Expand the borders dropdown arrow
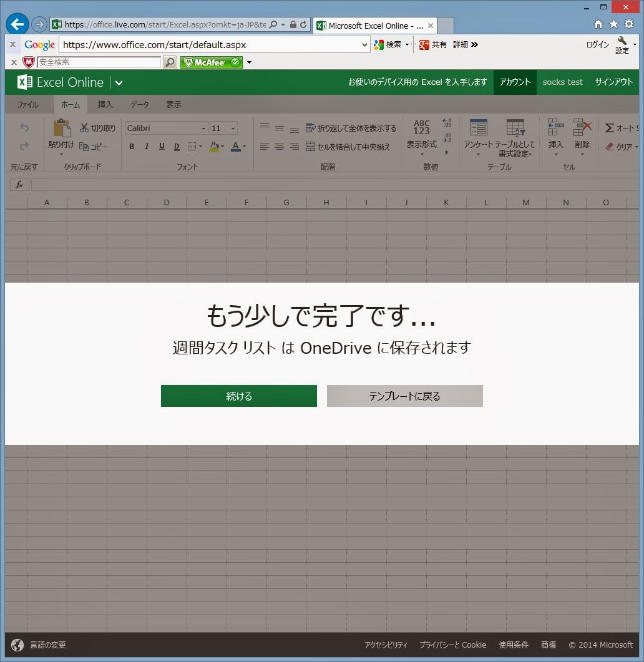The image size is (644, 662). pos(200,147)
